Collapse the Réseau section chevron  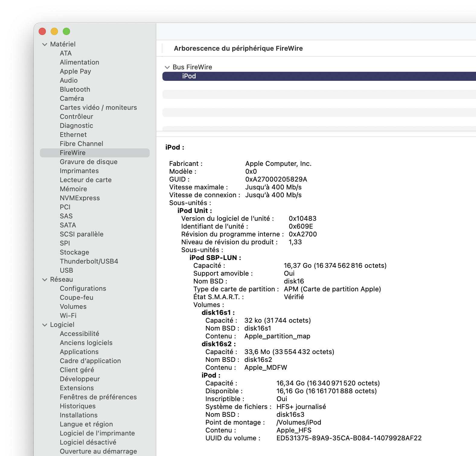tap(45, 280)
